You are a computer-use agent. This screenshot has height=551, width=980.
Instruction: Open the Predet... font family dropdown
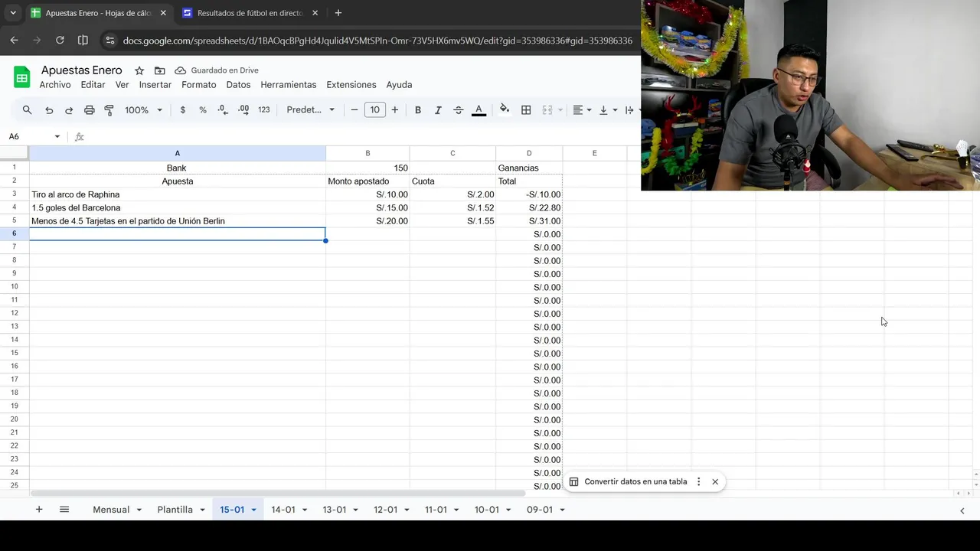click(310, 110)
